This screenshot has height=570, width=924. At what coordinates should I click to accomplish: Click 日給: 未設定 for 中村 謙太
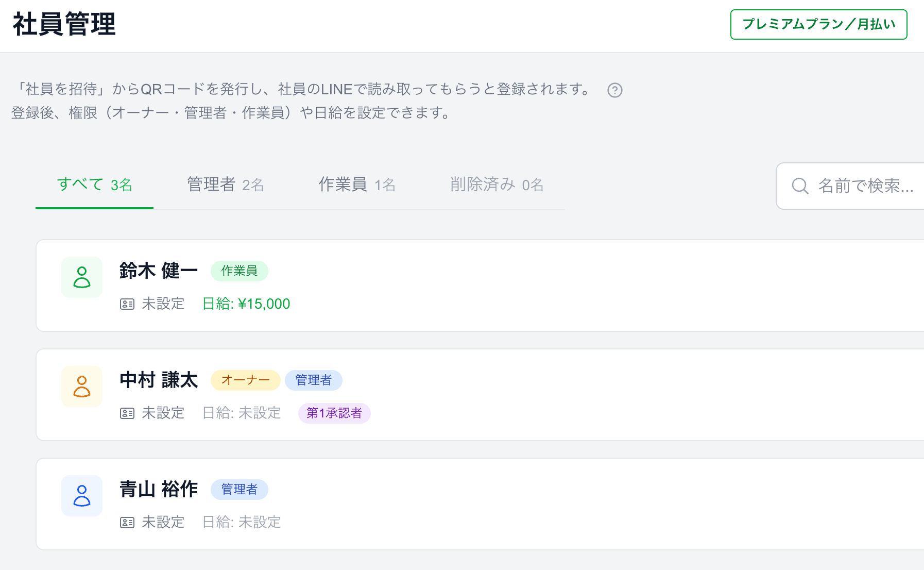242,413
